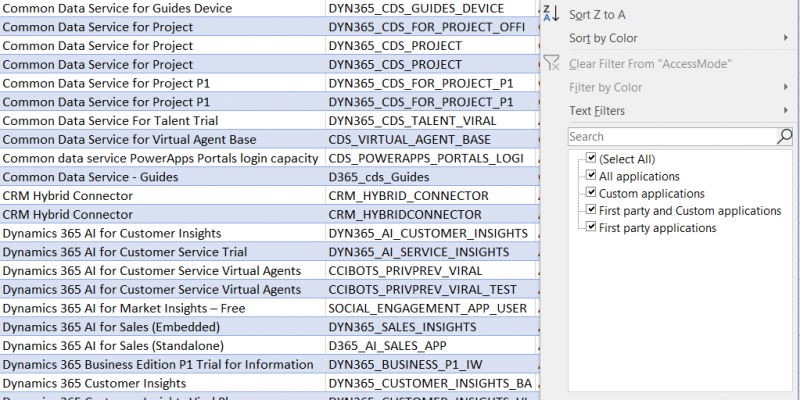This screenshot has width=800, height=400.
Task: Select cell DYN365_CUSTOMER_INSIGHTS_BA
Action: coord(433,383)
